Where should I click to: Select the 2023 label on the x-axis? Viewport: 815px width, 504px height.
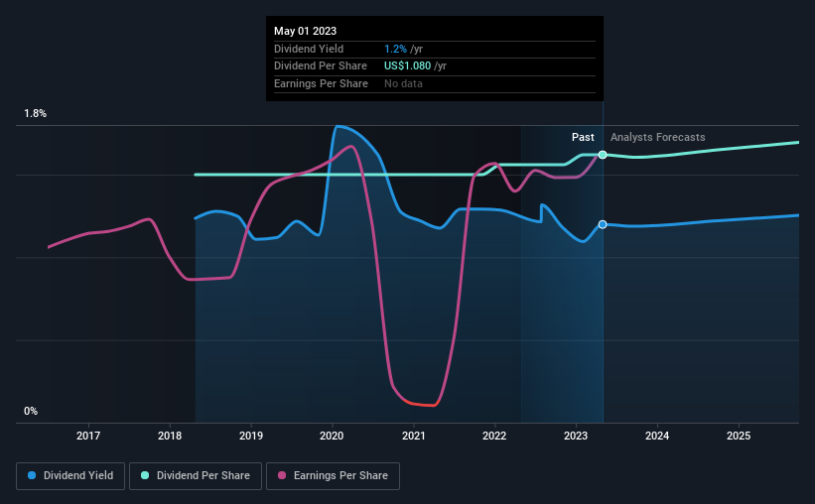[x=576, y=436]
